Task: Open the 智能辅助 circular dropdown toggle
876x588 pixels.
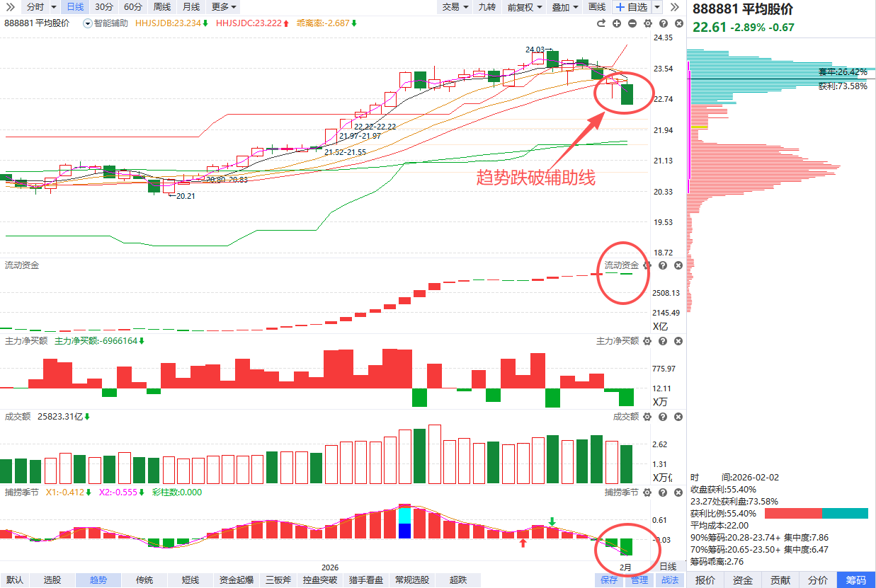Action: [x=87, y=23]
